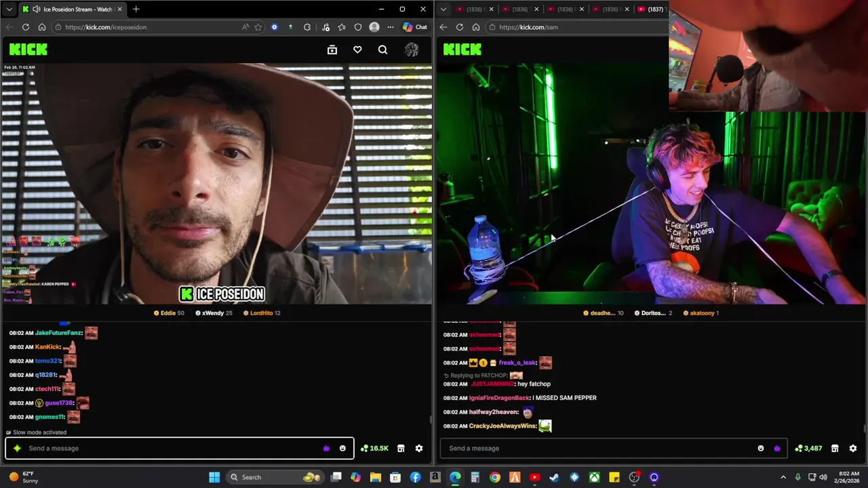Go to browser home in the left window
This screenshot has height=488, width=868.
tap(42, 27)
